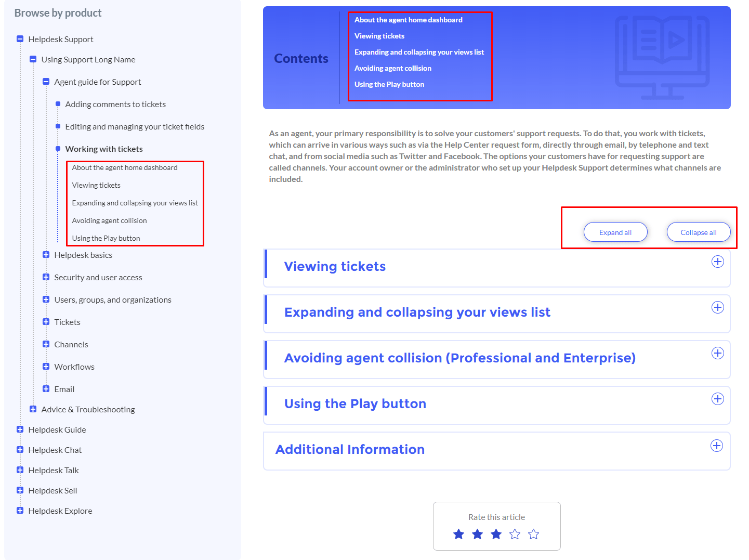Viewport: 749px width, 560px height.
Task: Click plus icon beside Helpdesk Explore
Action: pyautogui.click(x=20, y=510)
